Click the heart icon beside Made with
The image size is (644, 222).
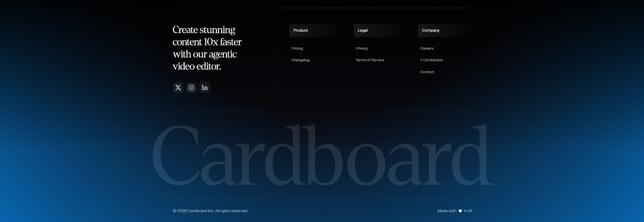point(460,211)
